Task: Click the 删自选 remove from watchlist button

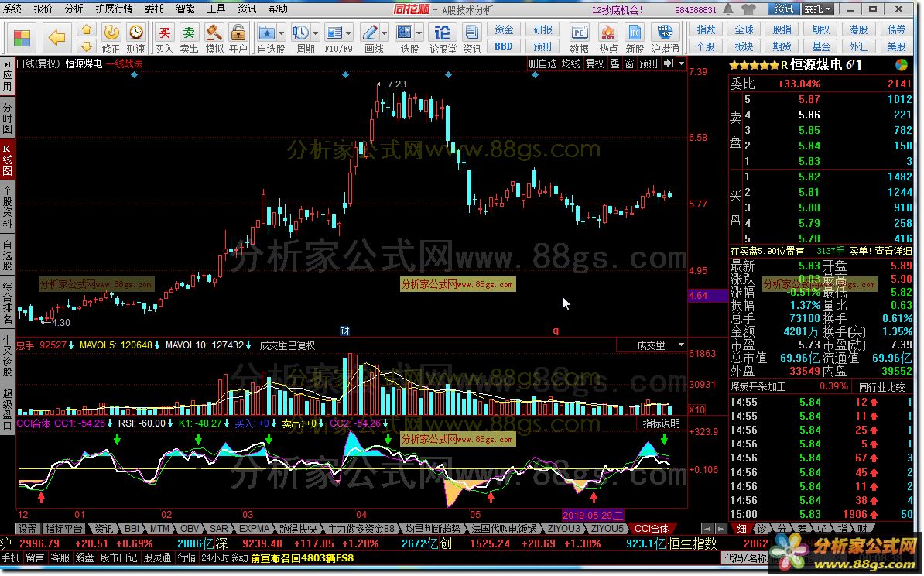Action: [x=542, y=63]
